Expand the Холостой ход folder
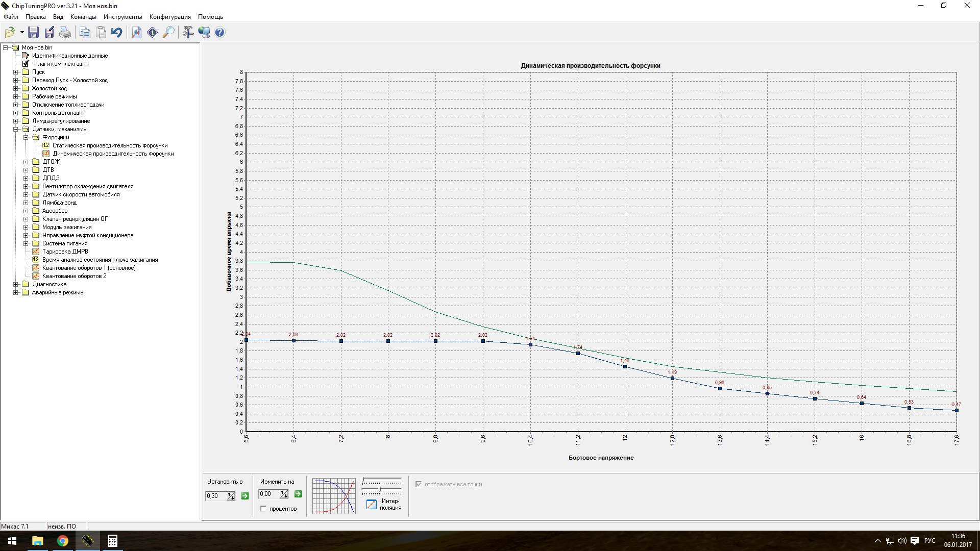 (16, 88)
